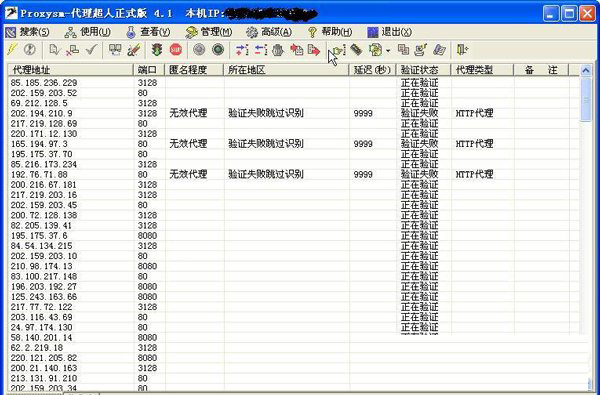Click the grey clock toolbar icon
The height and width of the screenshot is (395, 600).
(30, 50)
